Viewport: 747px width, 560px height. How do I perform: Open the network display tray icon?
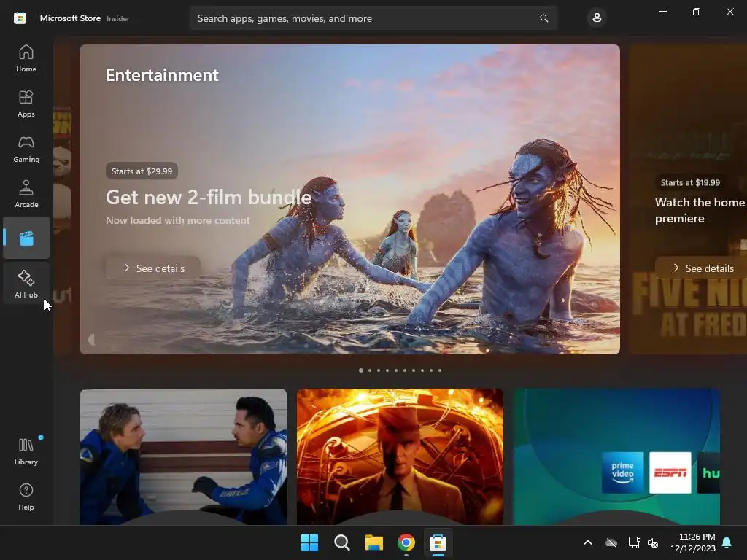[x=634, y=542]
